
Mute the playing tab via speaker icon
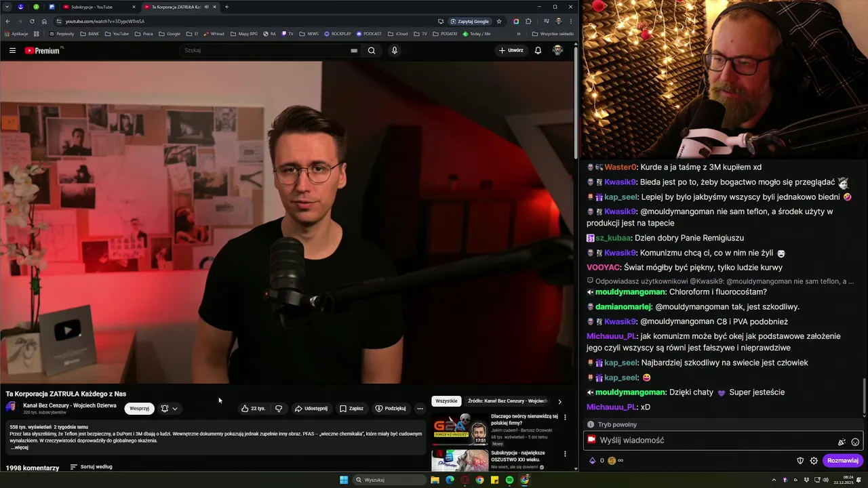[x=206, y=7]
